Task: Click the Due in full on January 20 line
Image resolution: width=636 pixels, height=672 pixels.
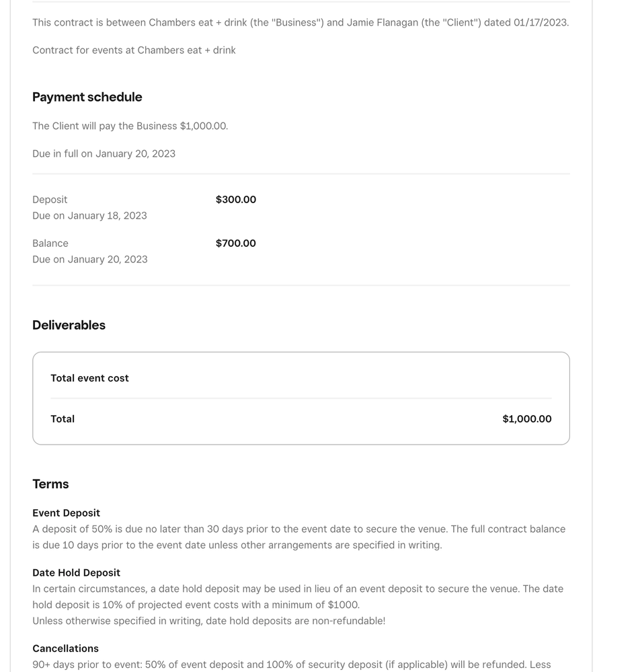Action: coord(104,154)
